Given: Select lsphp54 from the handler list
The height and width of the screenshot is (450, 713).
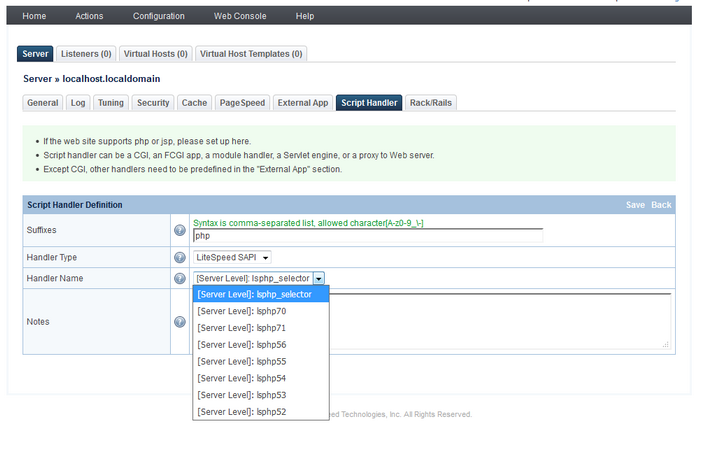Looking at the screenshot, I should tap(261, 379).
